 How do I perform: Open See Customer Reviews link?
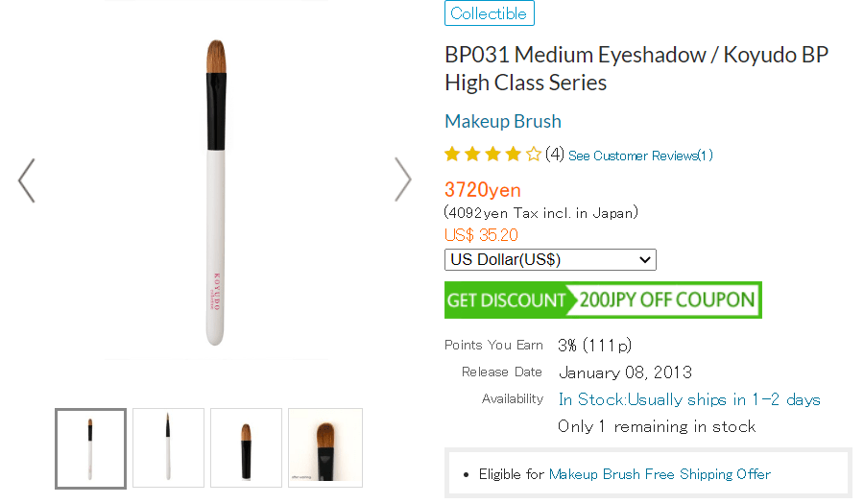tap(640, 156)
